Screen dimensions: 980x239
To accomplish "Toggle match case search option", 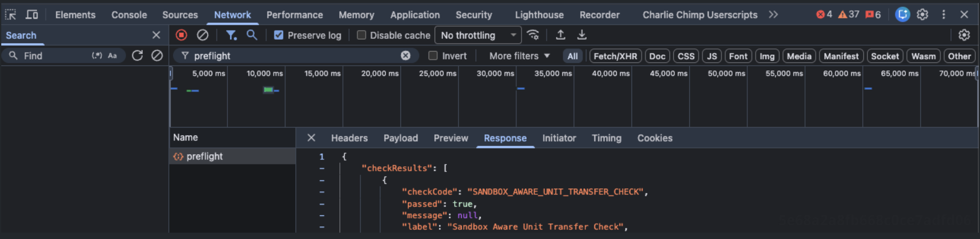I will click(112, 56).
